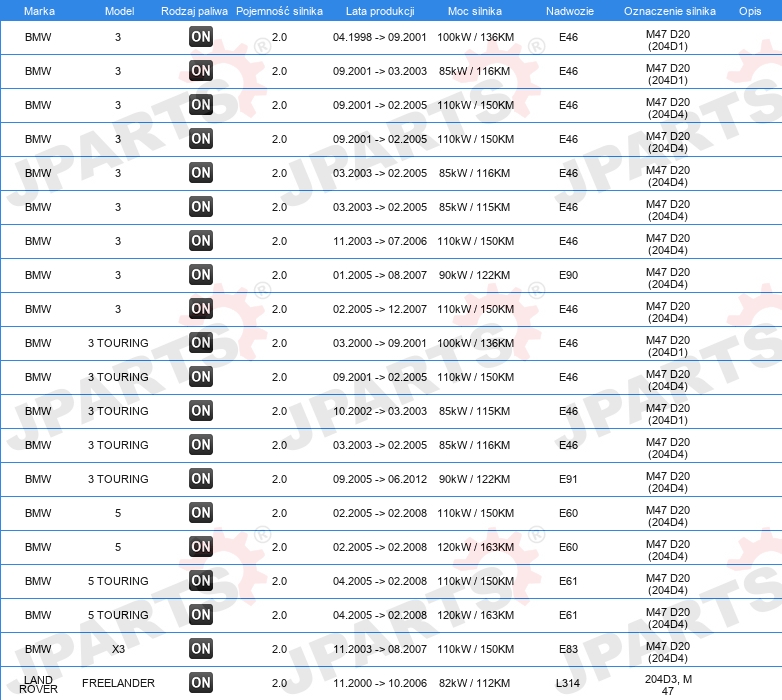Select the date cell 11.2003 -> 08.2007
This screenshot has height=700, width=782.
pyautogui.click(x=380, y=649)
